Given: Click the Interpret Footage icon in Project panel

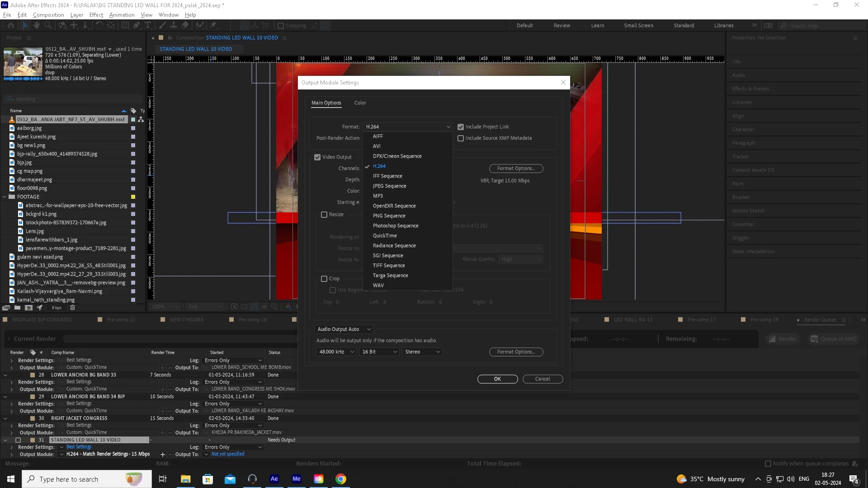Looking at the screenshot, I should [x=6, y=308].
